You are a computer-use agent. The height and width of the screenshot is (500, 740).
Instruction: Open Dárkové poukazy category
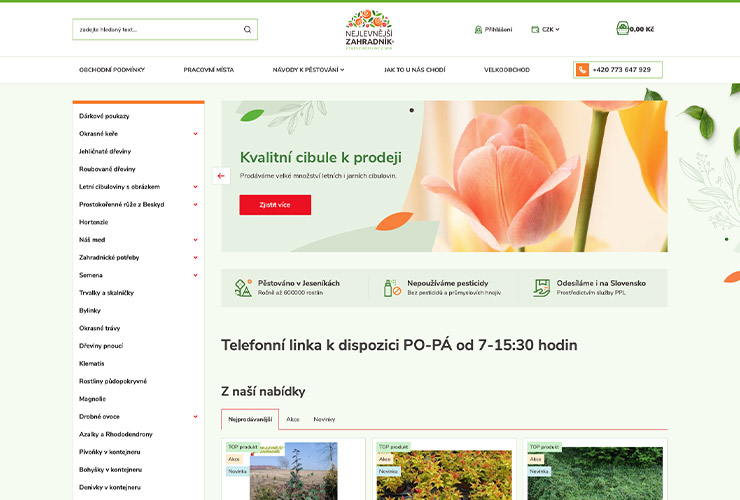point(104,116)
